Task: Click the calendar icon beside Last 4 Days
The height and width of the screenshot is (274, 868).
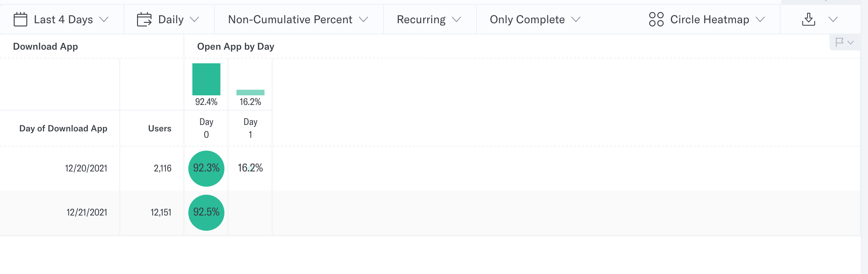Action: [x=20, y=19]
